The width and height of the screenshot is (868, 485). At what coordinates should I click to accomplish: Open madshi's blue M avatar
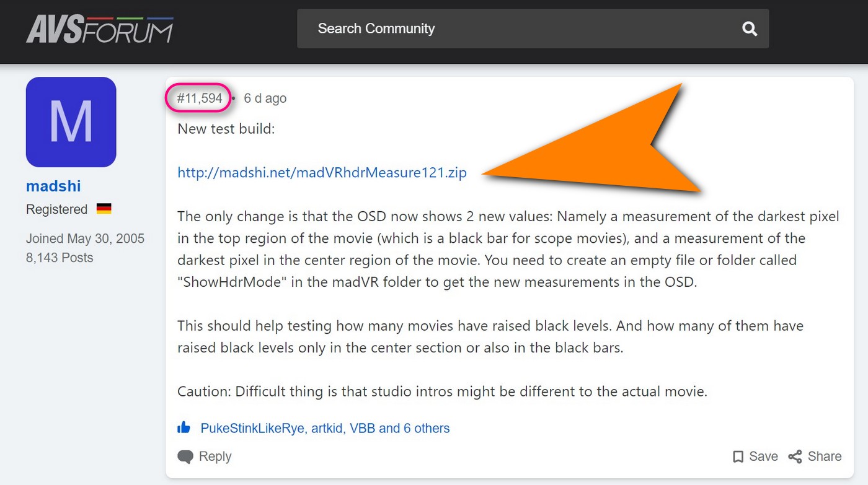click(71, 122)
